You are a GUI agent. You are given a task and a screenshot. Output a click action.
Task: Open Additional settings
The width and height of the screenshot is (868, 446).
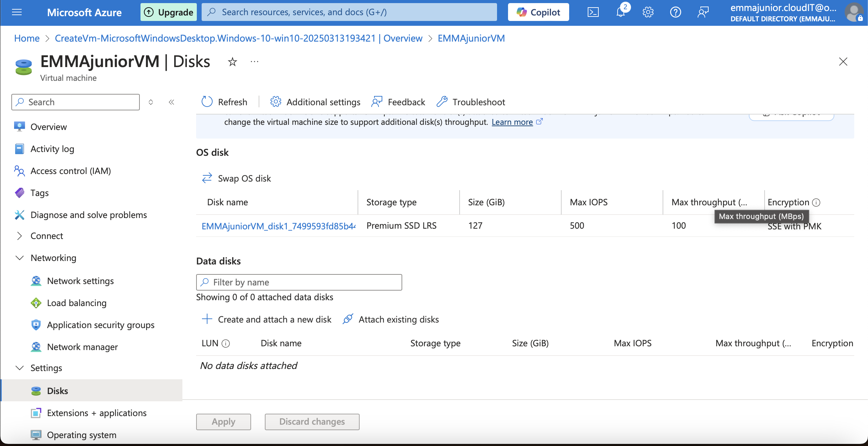[315, 102]
